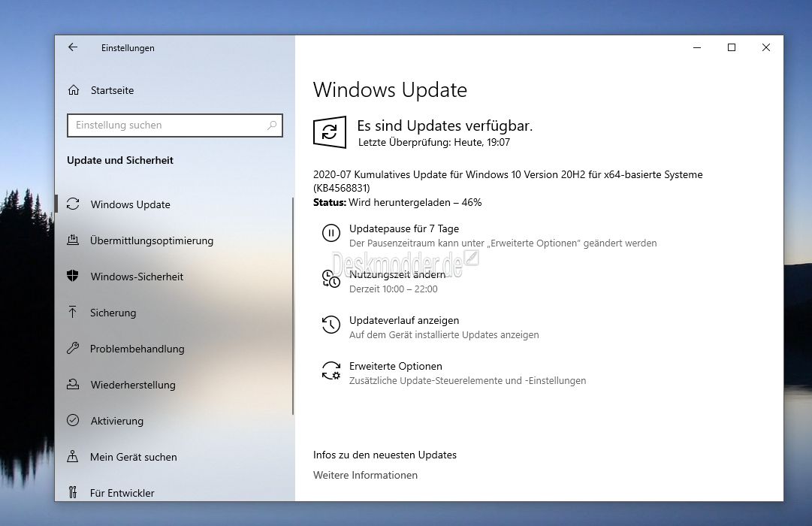Image resolution: width=812 pixels, height=526 pixels.
Task: Click 'Infos zu den neuesten Updates' text
Action: [385, 455]
